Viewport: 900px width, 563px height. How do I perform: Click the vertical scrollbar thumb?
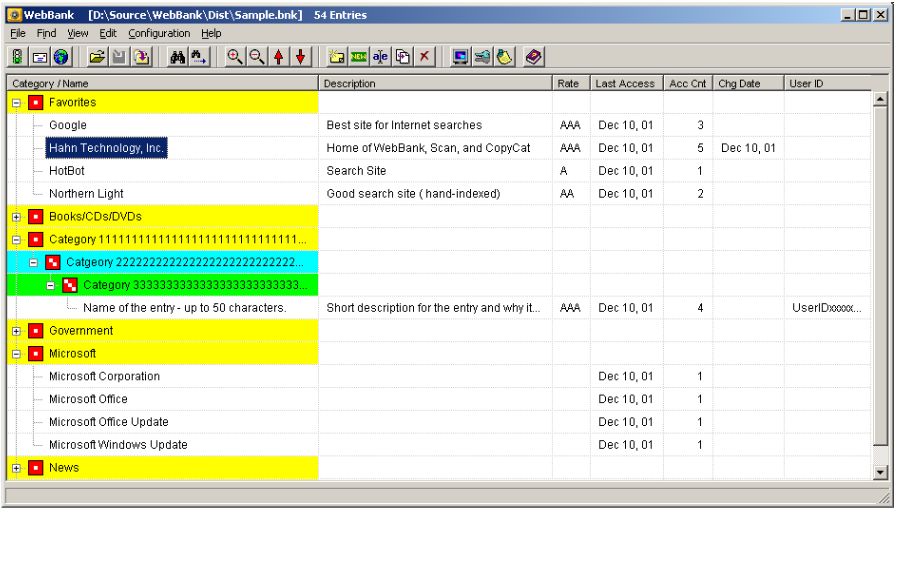[x=880, y=275]
